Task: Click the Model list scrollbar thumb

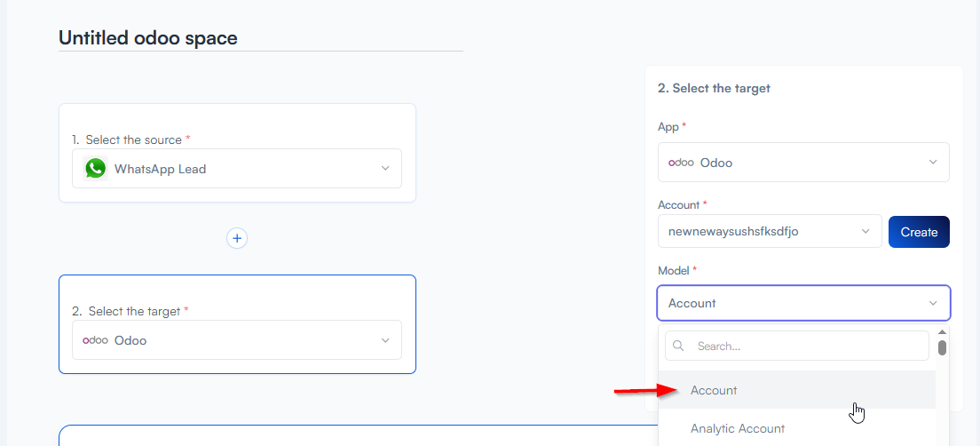Action: pyautogui.click(x=942, y=347)
